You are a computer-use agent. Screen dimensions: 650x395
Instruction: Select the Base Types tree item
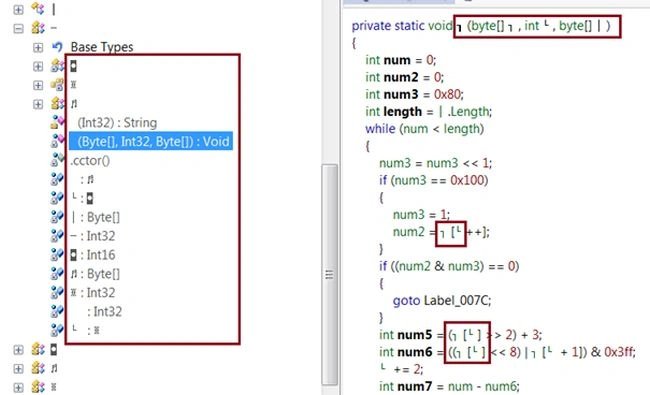coord(102,47)
